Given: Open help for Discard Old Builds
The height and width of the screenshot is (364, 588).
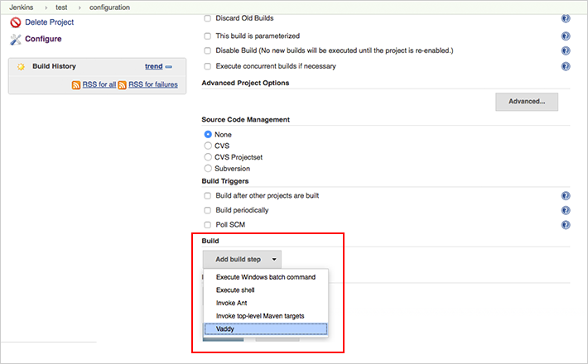Looking at the screenshot, I should pyautogui.click(x=566, y=18).
